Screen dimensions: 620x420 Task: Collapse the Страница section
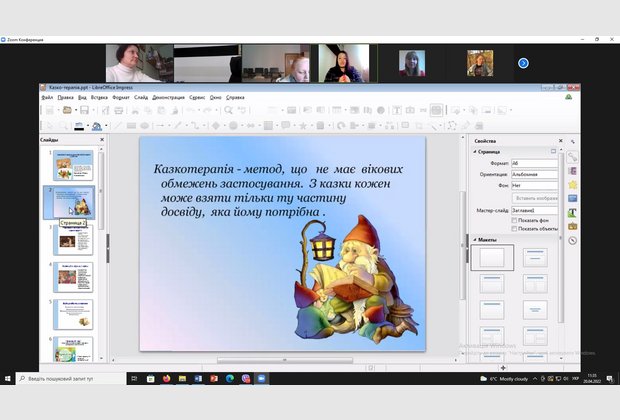[474, 151]
